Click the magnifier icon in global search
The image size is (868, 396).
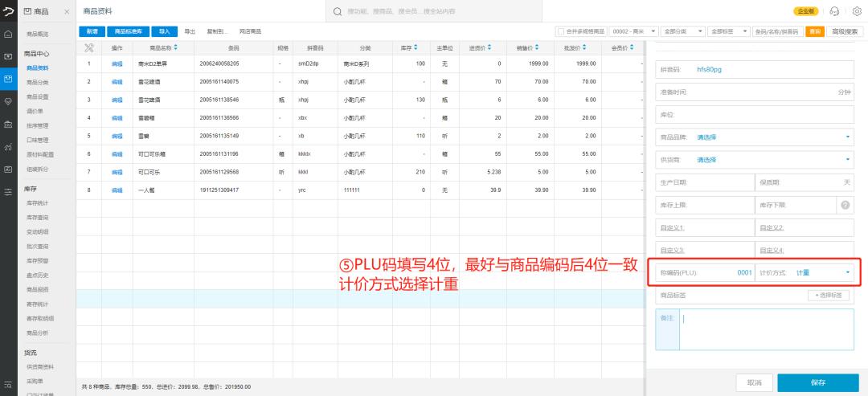point(337,11)
